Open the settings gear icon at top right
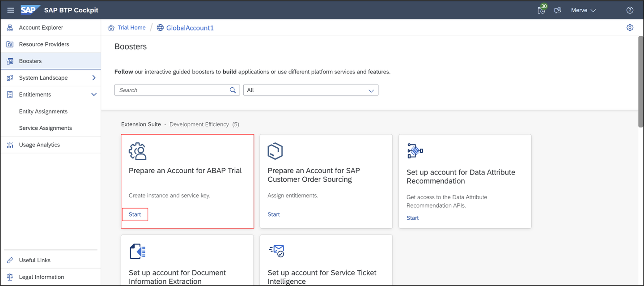 tap(630, 28)
